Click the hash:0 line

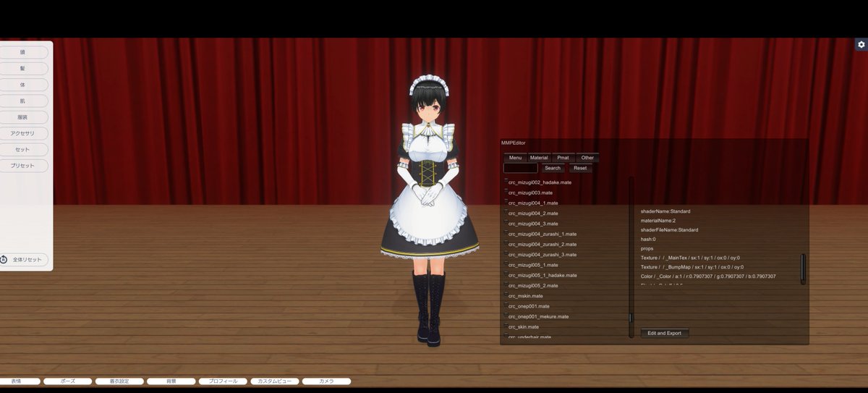click(648, 239)
